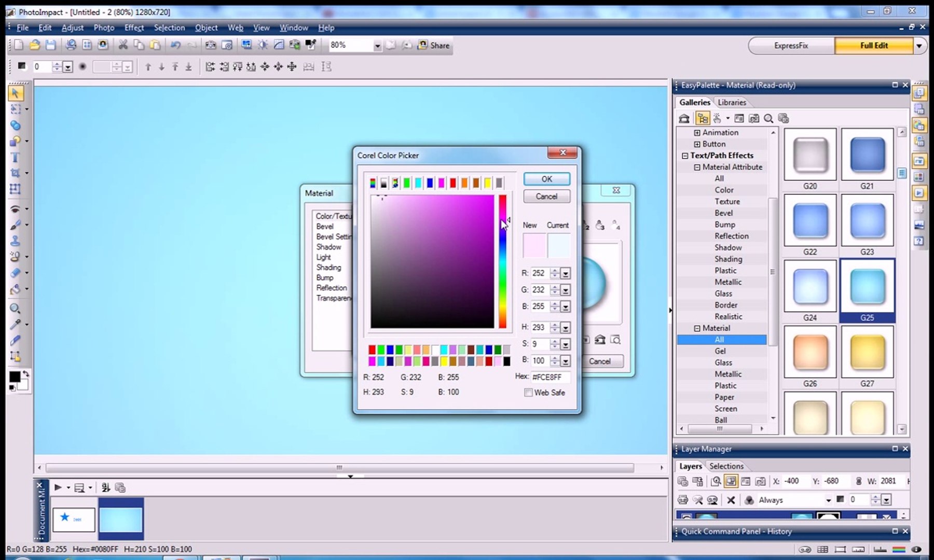The image size is (934, 560).
Task: Select the Zoom magnifier tool in the toolbox
Action: [15, 309]
